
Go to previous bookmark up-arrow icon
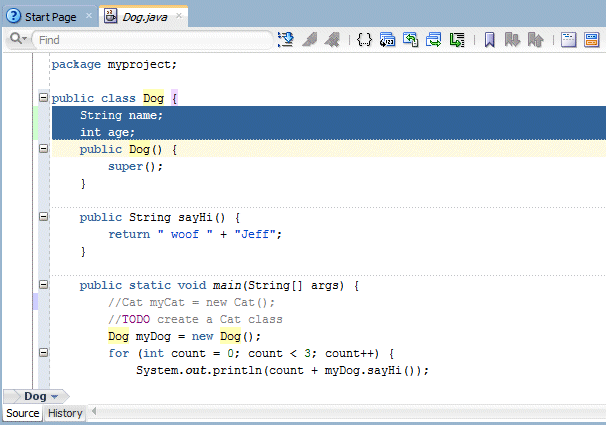[x=536, y=39]
